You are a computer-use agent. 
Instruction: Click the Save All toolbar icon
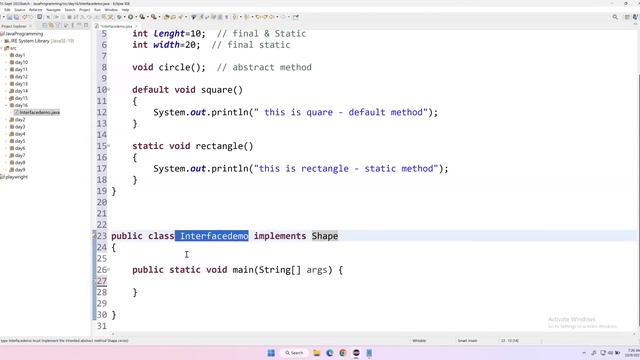[x=16, y=17]
